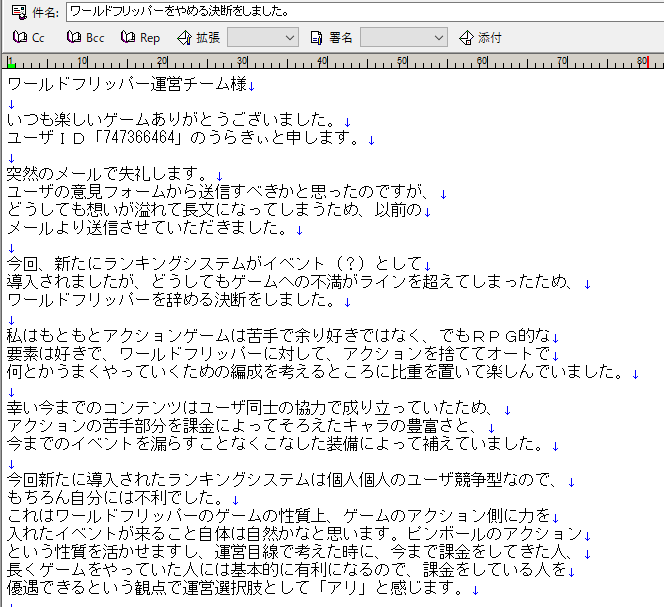
Task: Click the 添付 pointer icon
Action: coord(466,38)
